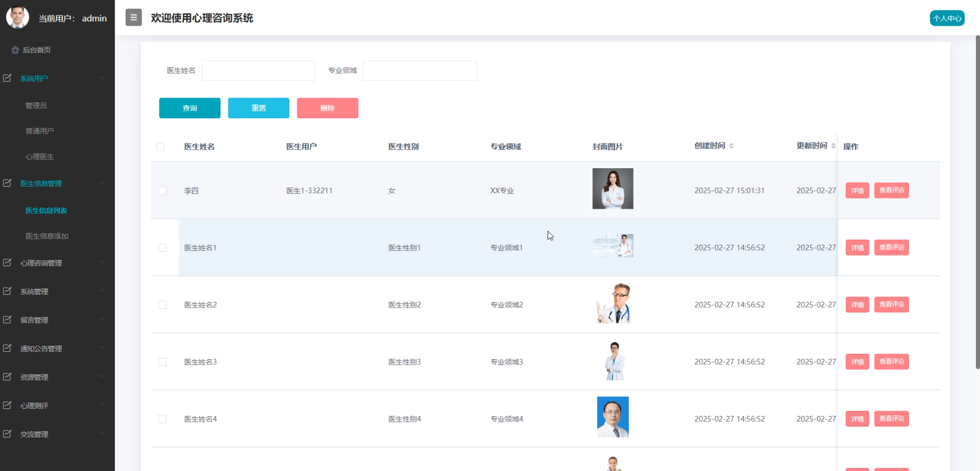Viewport: 980px width, 471px height.
Task: Click 详情 for row 李四
Action: point(857,190)
